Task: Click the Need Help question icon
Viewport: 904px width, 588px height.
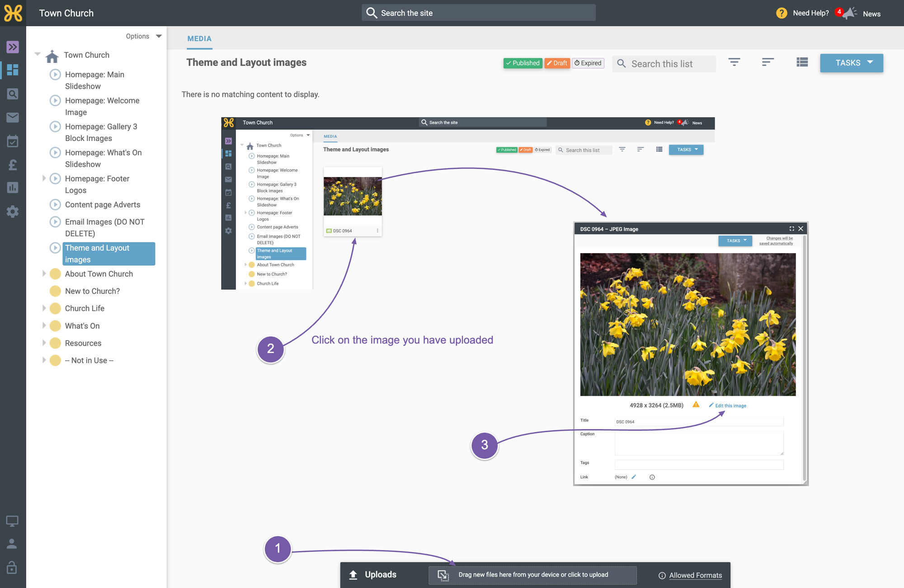Action: point(782,13)
